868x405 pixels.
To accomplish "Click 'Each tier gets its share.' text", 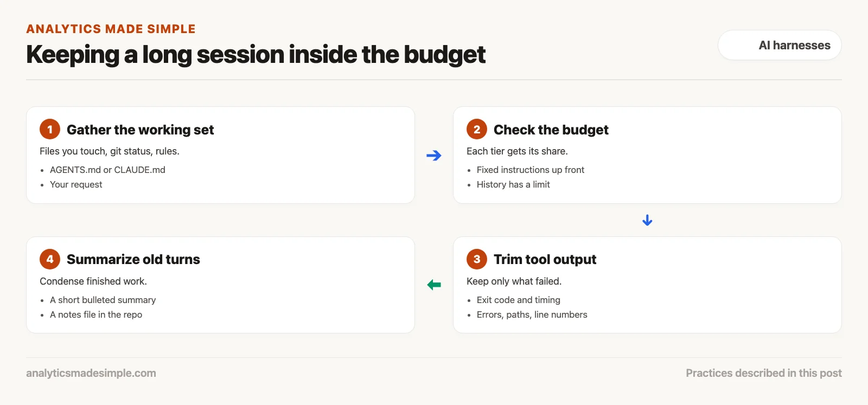I will click(x=517, y=151).
